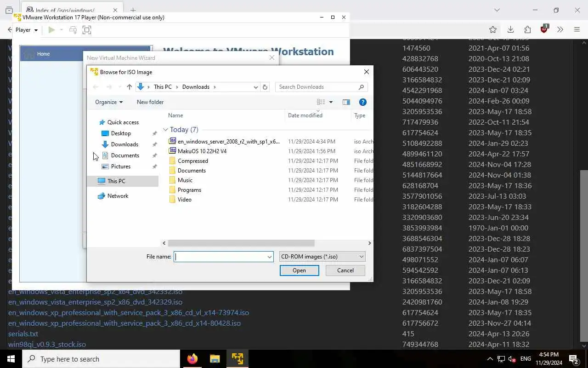Sort files by Type column
Screen dimensions: 588x368
360,115
